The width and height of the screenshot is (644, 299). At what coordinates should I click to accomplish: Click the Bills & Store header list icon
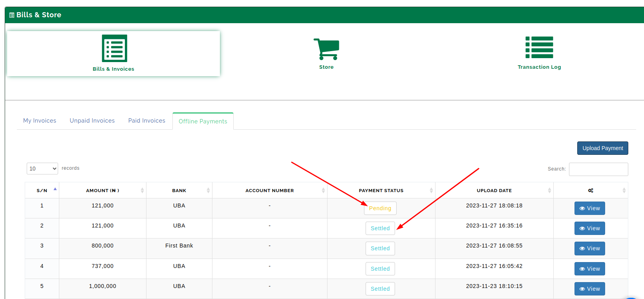click(x=12, y=15)
